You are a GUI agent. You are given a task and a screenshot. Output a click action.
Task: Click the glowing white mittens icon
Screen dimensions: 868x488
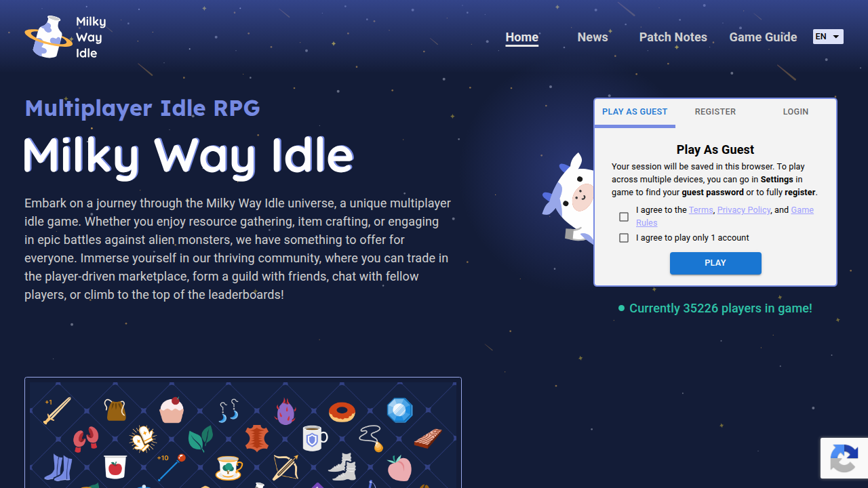(x=143, y=439)
